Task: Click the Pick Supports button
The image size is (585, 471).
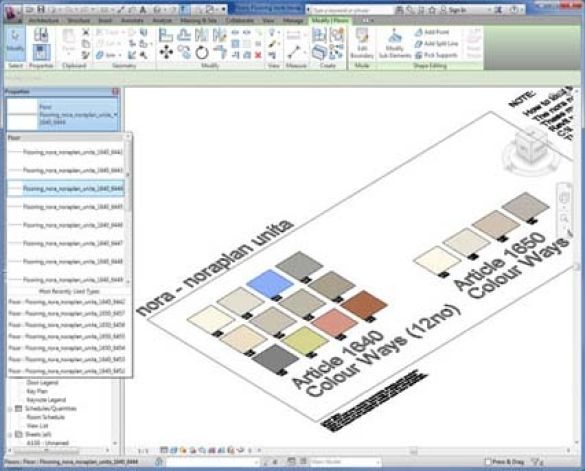Action: (x=436, y=55)
